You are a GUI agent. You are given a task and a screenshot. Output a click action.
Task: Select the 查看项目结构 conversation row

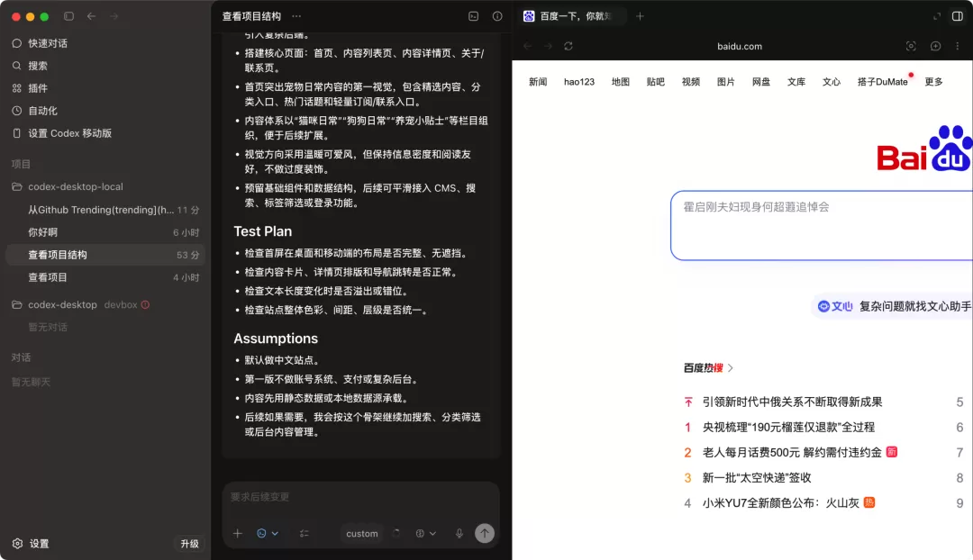pyautogui.click(x=105, y=255)
